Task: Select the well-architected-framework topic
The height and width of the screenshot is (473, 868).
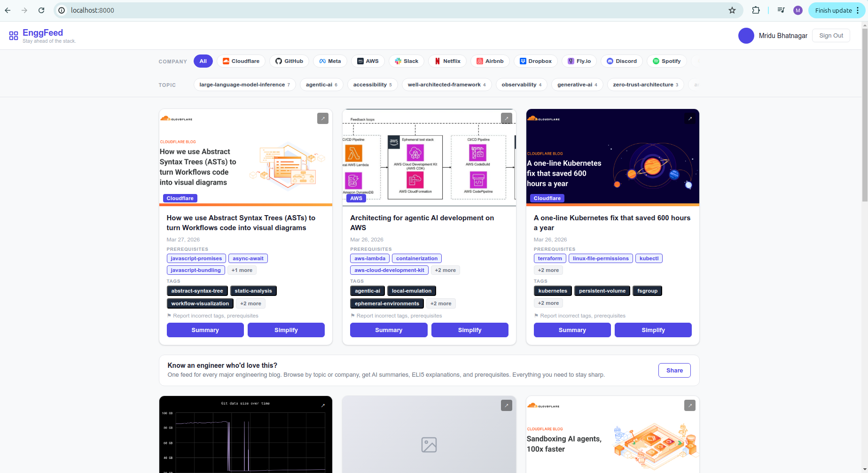Action: (447, 85)
